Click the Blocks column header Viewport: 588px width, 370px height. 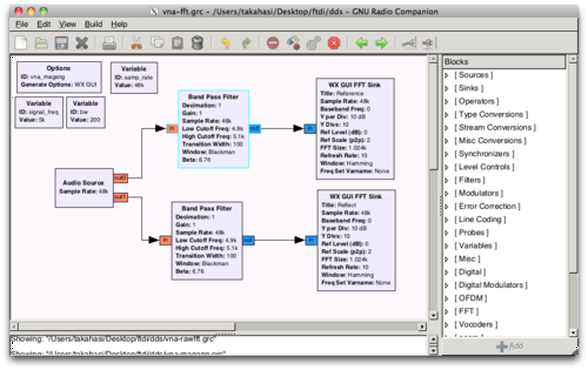point(504,62)
